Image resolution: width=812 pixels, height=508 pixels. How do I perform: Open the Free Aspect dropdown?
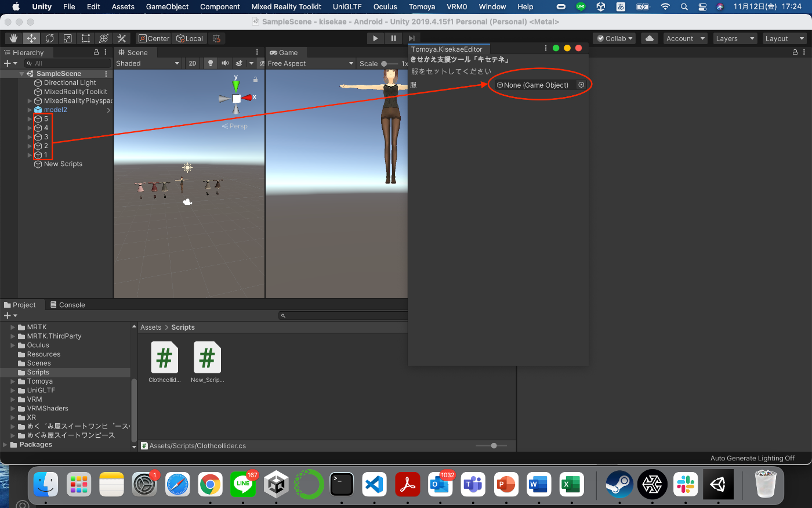(310, 63)
